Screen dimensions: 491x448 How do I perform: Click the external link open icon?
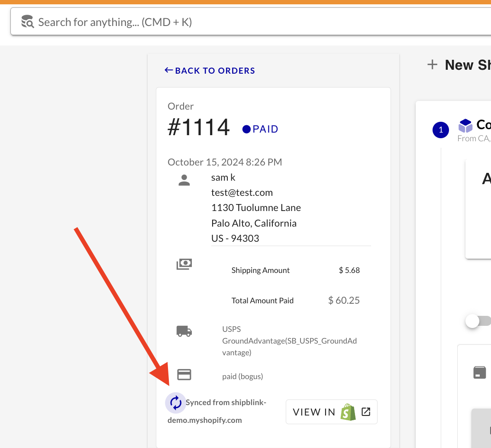[366, 412]
